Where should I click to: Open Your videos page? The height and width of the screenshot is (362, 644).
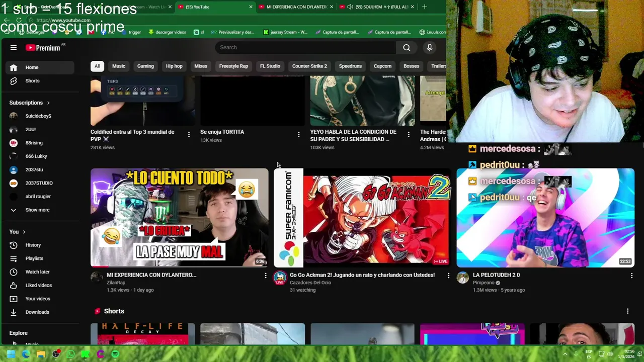(x=38, y=299)
